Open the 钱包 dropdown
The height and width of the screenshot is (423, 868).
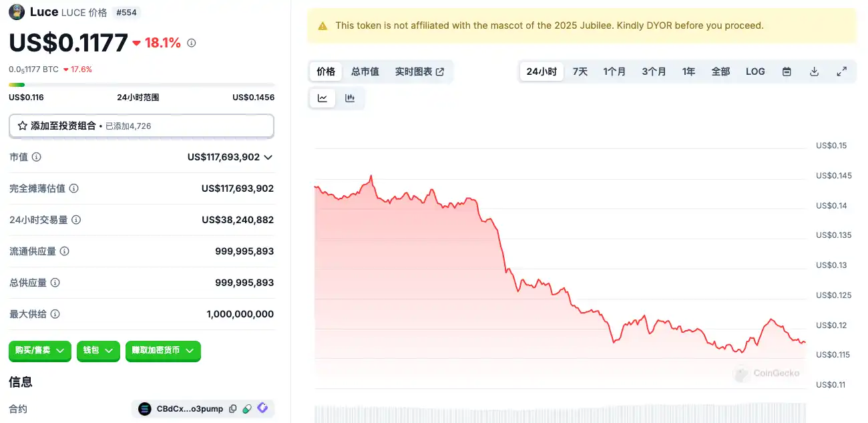(x=98, y=350)
